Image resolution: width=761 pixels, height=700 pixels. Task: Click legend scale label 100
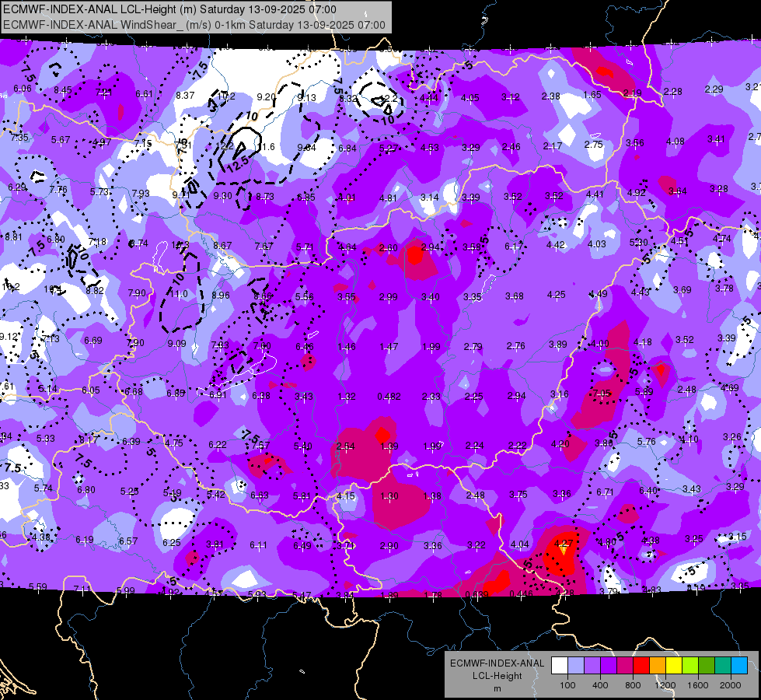pyautogui.click(x=567, y=685)
